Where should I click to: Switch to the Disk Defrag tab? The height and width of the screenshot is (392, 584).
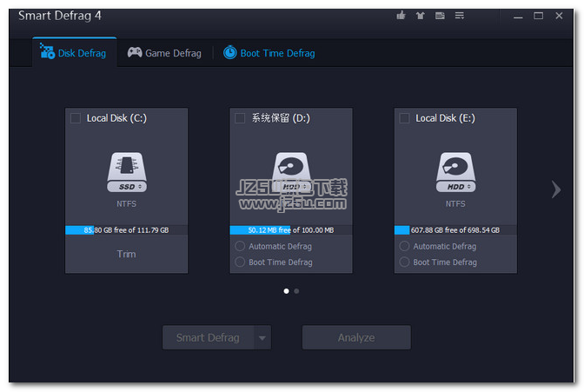click(75, 52)
